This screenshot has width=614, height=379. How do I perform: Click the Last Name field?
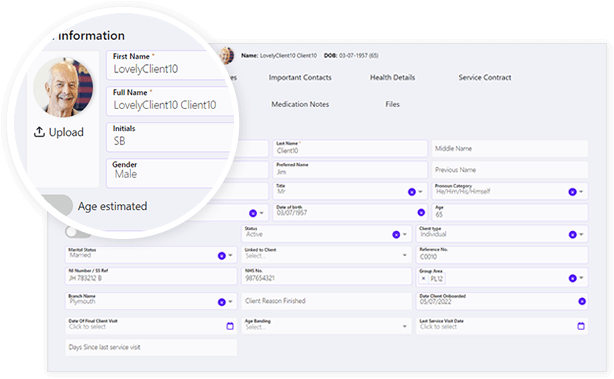tap(350, 148)
